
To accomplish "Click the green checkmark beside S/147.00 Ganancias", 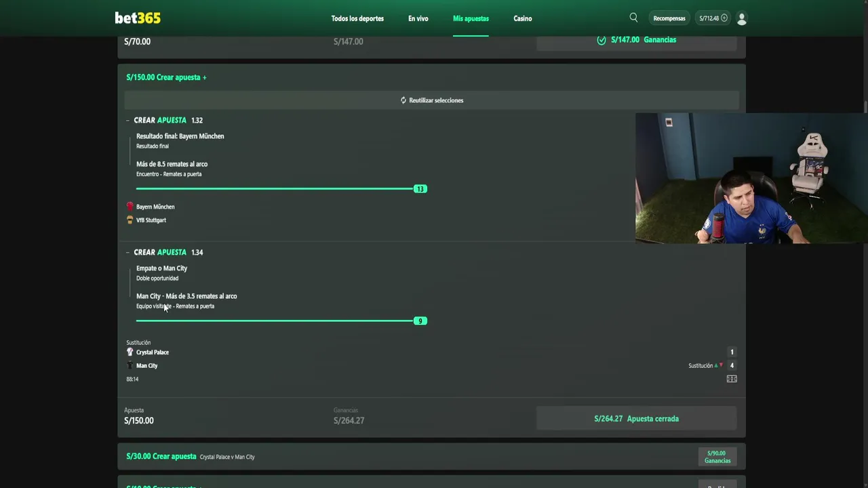I will [x=601, y=40].
